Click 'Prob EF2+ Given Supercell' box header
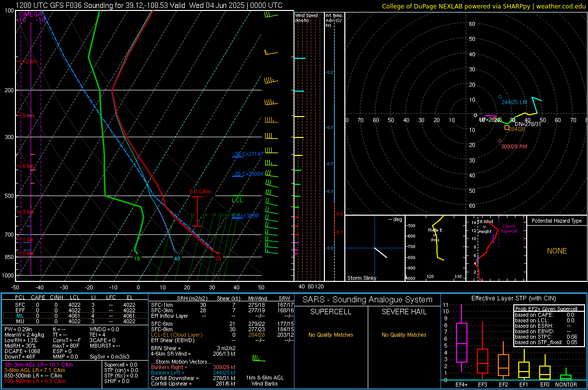This screenshot has height=390, width=588. click(x=546, y=309)
